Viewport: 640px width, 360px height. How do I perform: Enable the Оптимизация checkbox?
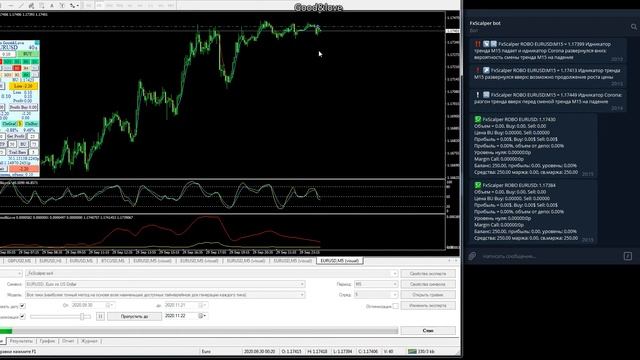click(x=395, y=306)
